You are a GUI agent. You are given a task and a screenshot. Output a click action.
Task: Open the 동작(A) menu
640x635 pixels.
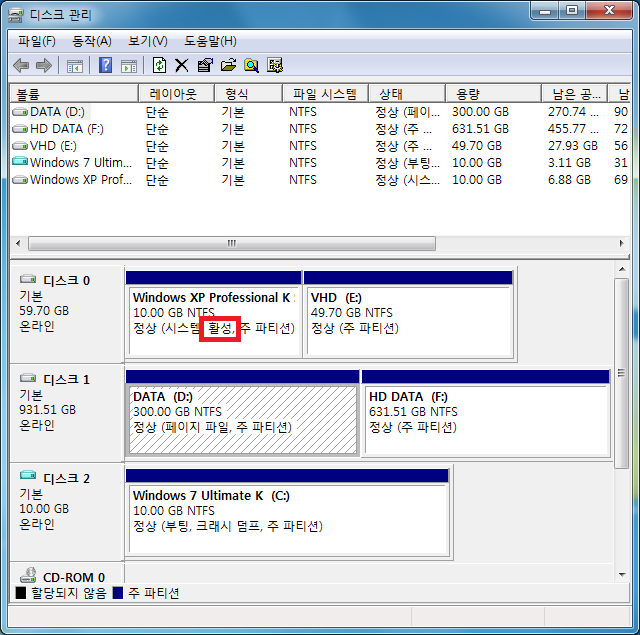(x=92, y=41)
